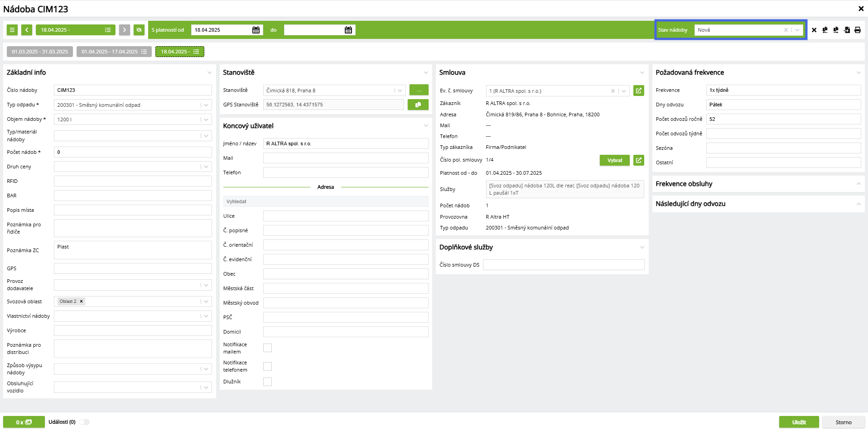Open the hamburger menu in the green toolbar
This screenshot has width=868, height=430.
12,30
